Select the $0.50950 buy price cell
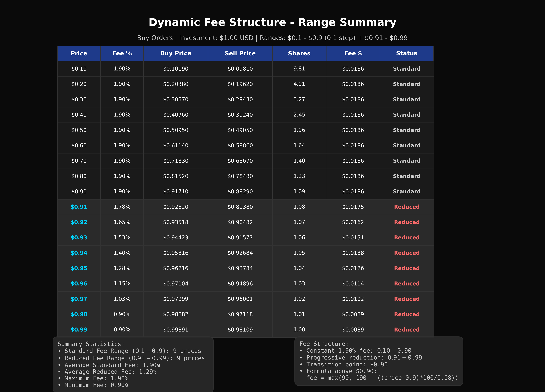This screenshot has width=545, height=392. [x=176, y=130]
